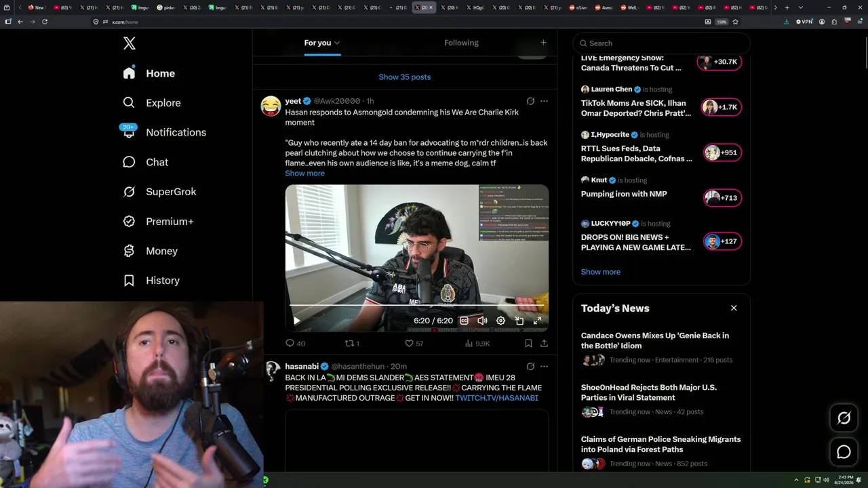Screen dimensions: 868x488
Task: Open the TWITCH.TV/HASANABI link
Action: tap(496, 398)
